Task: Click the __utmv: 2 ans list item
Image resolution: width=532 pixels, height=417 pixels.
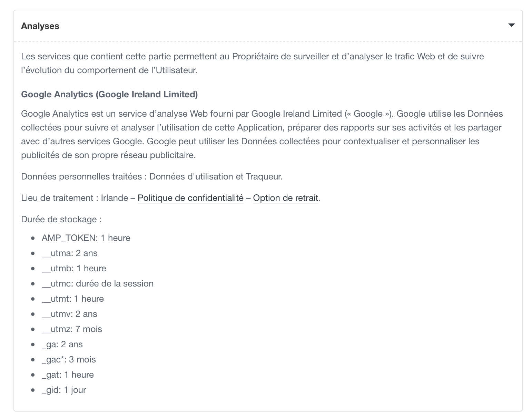Action: (69, 314)
